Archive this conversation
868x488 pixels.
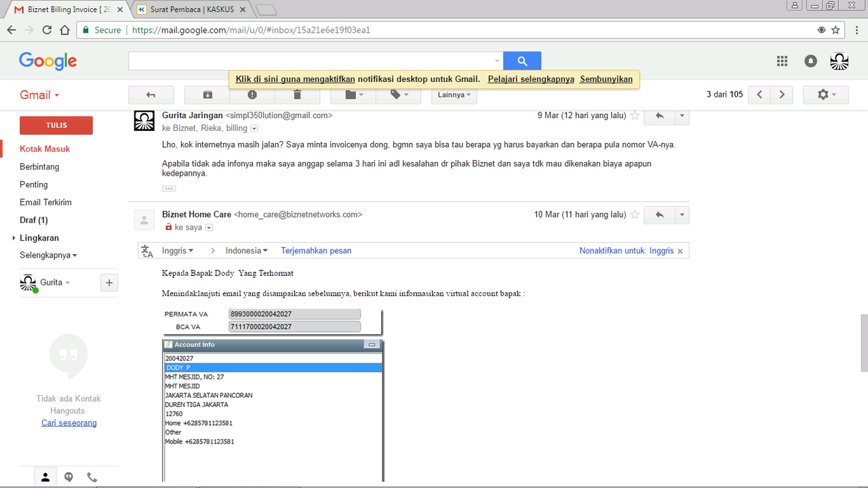[208, 95]
